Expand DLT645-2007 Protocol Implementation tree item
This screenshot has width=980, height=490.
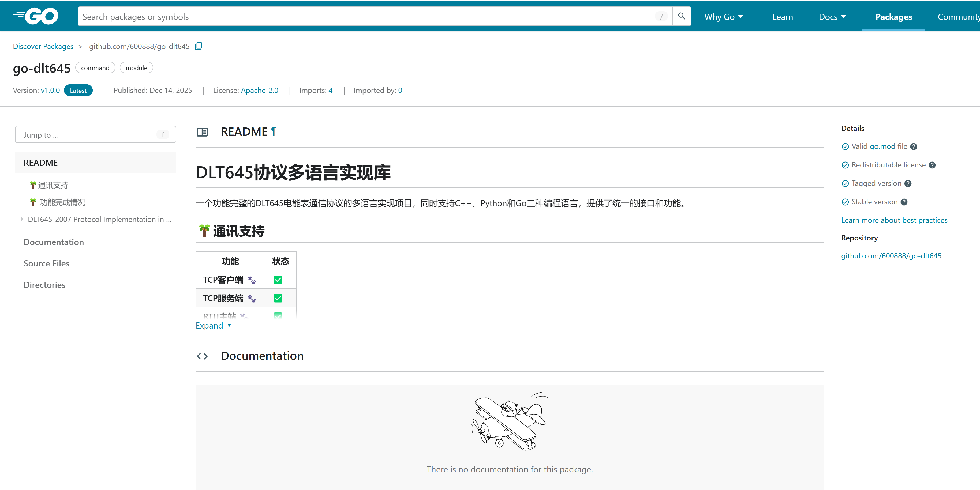tap(23, 219)
